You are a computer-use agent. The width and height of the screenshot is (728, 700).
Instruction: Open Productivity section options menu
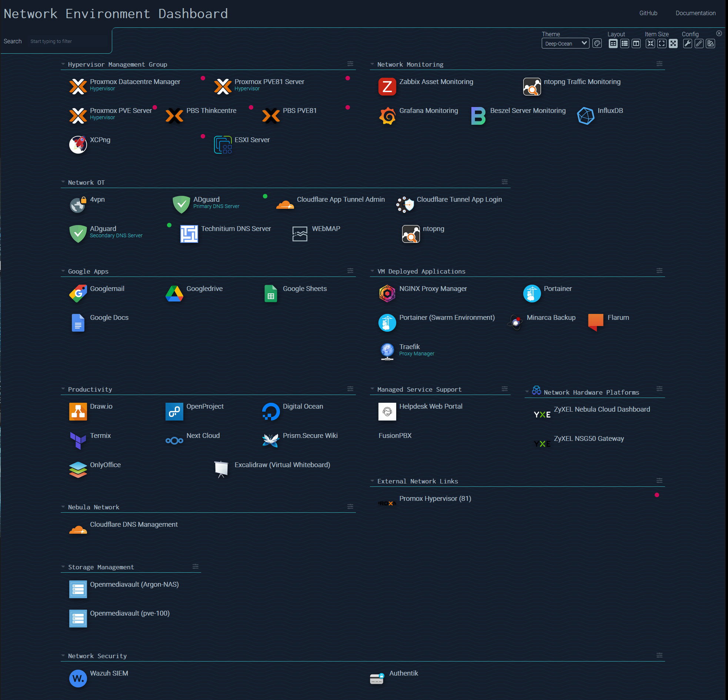pos(350,388)
